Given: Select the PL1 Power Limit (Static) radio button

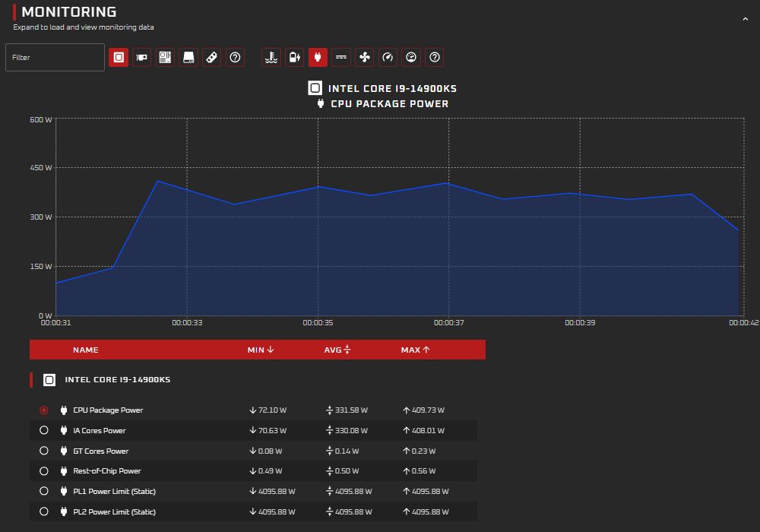Looking at the screenshot, I should pyautogui.click(x=44, y=491).
